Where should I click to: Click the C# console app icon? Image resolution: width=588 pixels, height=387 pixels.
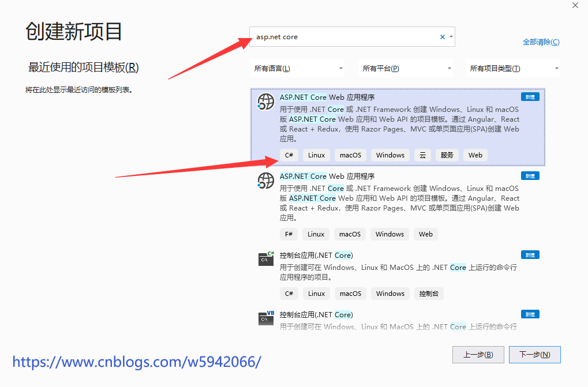pyautogui.click(x=265, y=259)
